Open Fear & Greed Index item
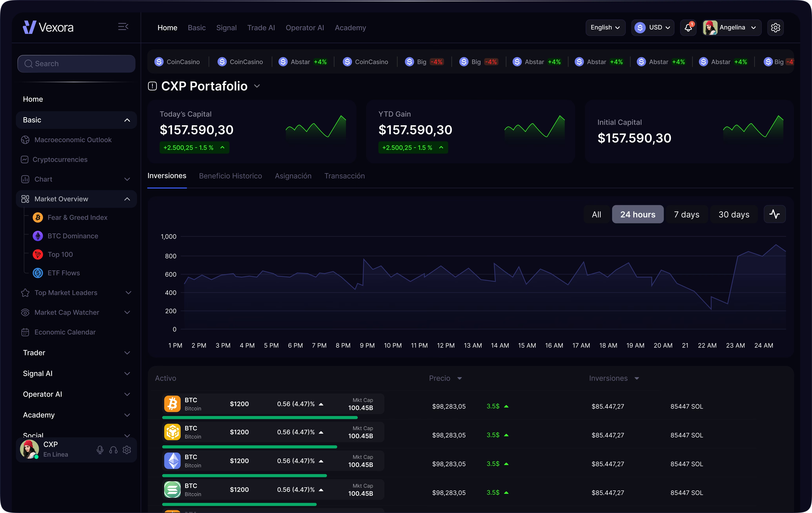 pos(77,217)
